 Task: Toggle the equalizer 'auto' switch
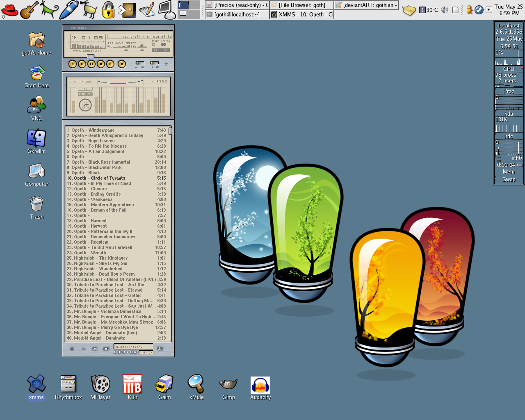(x=86, y=82)
